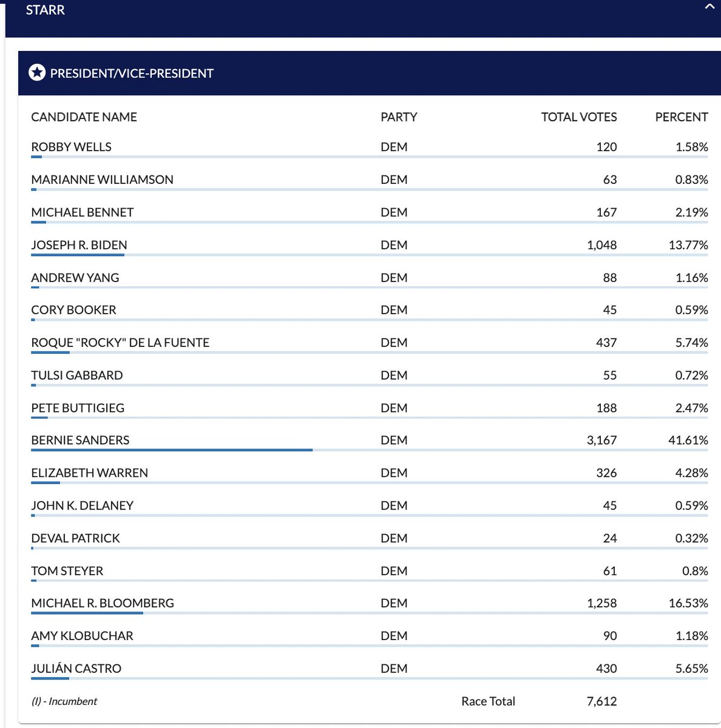Image resolution: width=721 pixels, height=728 pixels.
Task: Click the 5.65% percent for Castro
Action: [692, 669]
